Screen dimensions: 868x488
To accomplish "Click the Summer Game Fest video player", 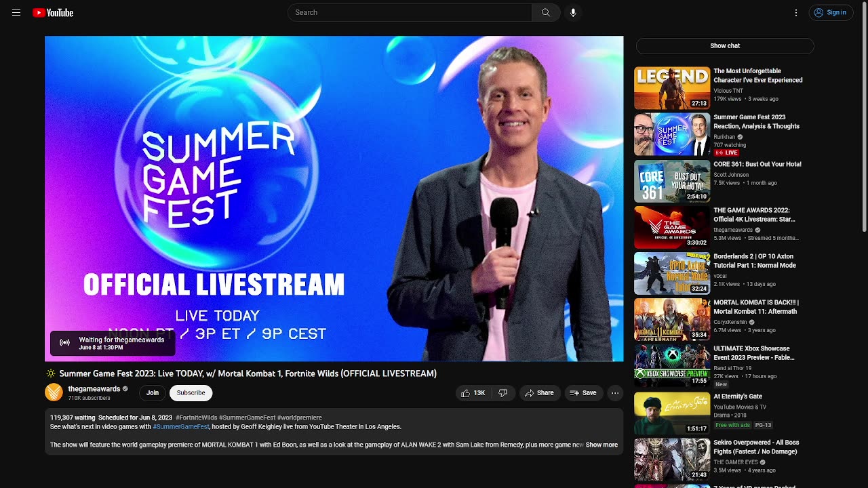I will [x=334, y=199].
